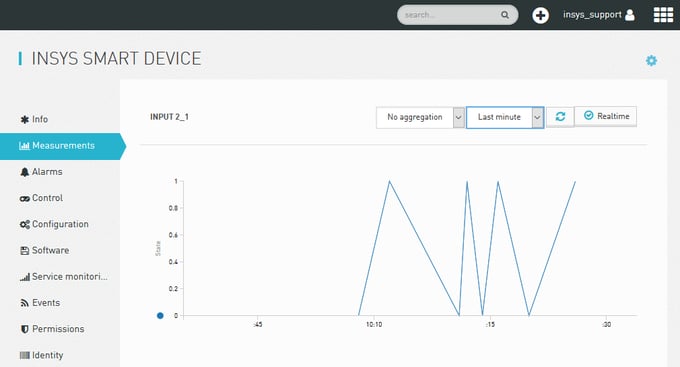Viewport: 680px width, 367px height.
Task: Click the :30 time axis label
Action: point(606,324)
